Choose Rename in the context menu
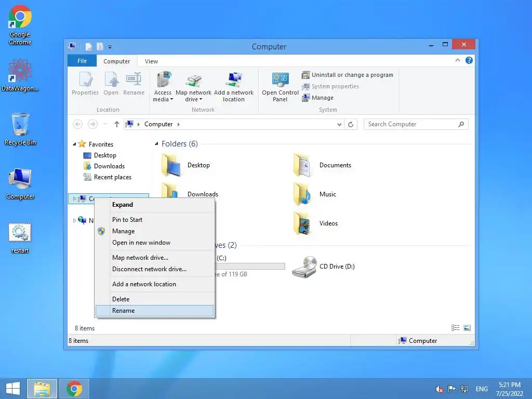This screenshot has height=399, width=532. [155, 311]
